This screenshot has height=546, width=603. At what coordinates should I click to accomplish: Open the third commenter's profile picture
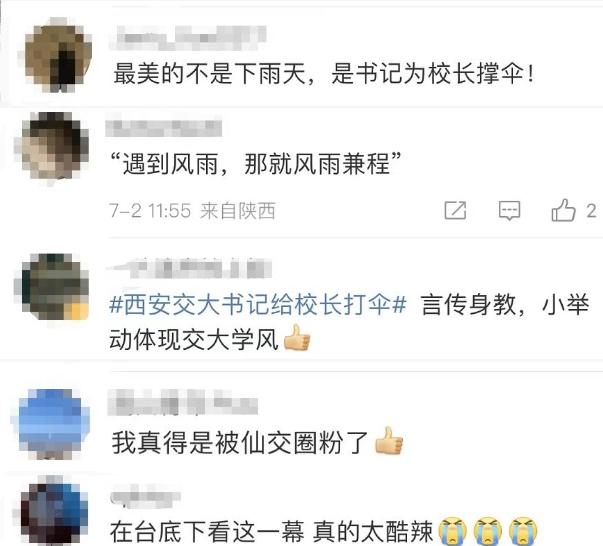(x=52, y=287)
